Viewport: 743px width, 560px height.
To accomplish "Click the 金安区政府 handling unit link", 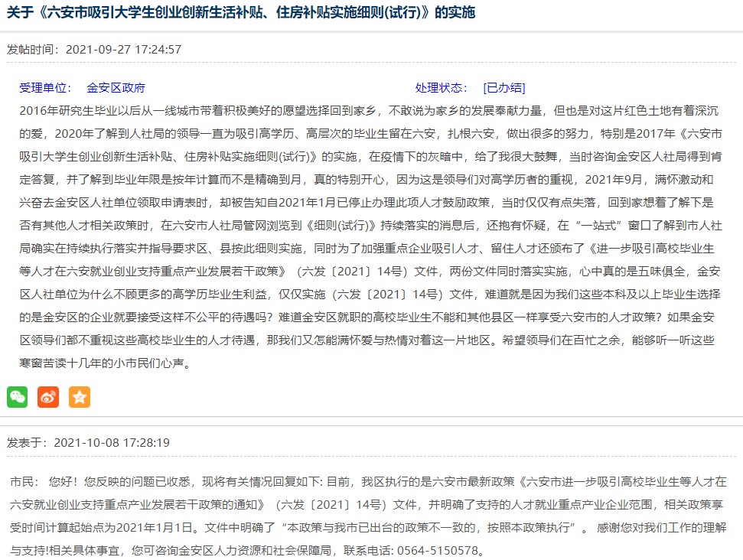I will [116, 88].
